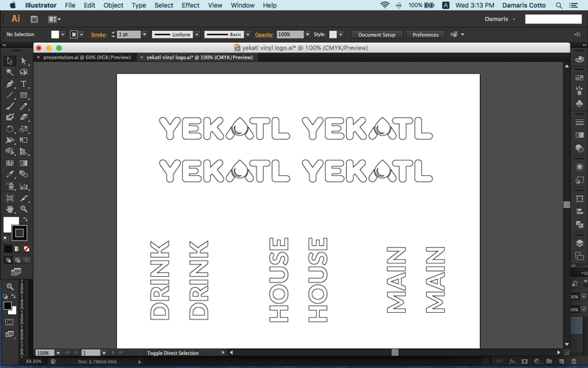
Task: Open the Basic brush definition dropdown
Action: pyautogui.click(x=248, y=35)
